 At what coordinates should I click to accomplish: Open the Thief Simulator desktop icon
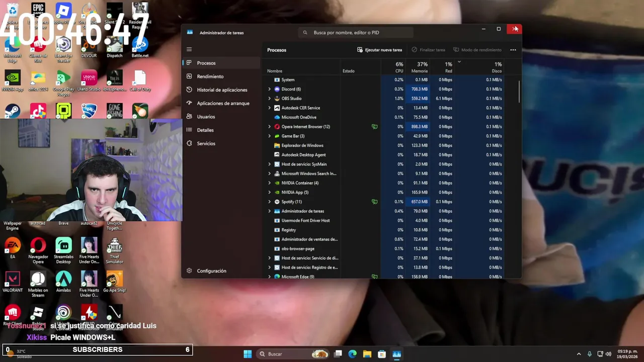click(x=114, y=251)
